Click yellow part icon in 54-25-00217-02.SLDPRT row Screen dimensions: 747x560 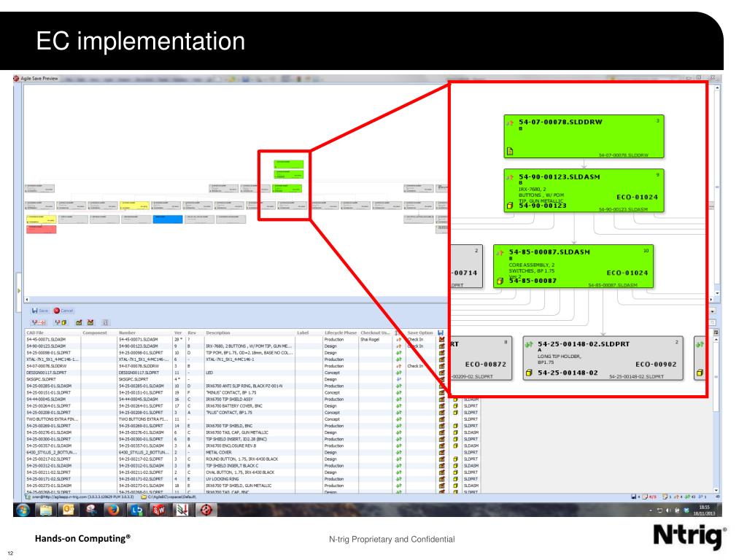tap(455, 459)
